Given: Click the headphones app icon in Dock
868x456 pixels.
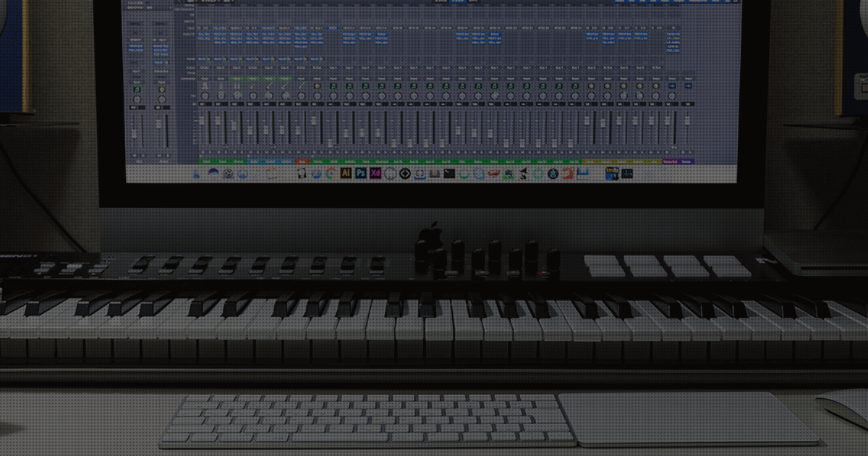Looking at the screenshot, I should click(302, 174).
